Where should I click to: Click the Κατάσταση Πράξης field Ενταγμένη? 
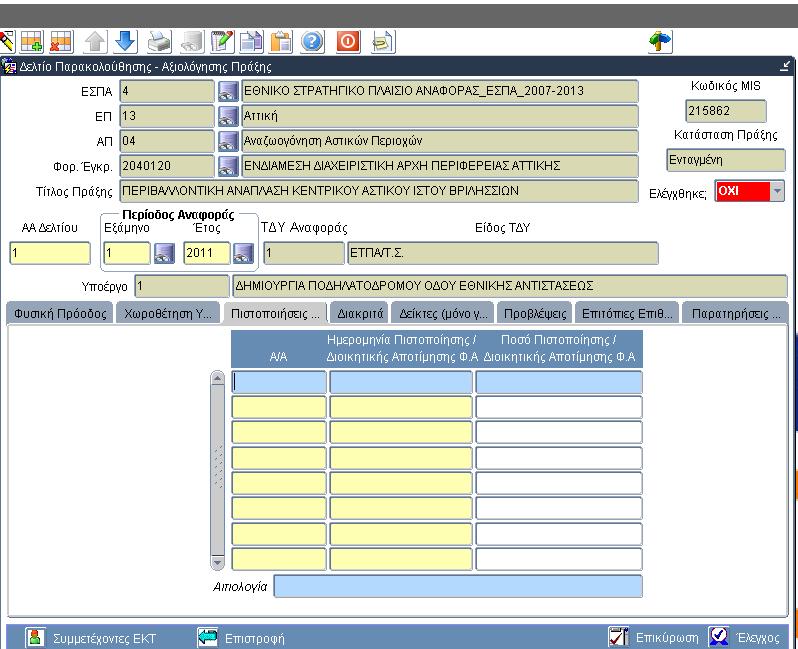point(726,160)
